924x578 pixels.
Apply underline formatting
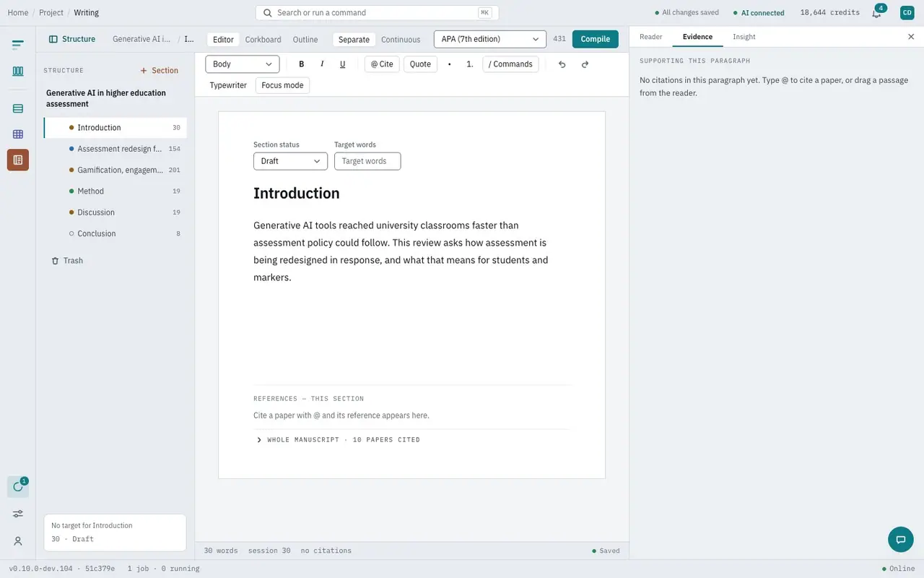click(342, 64)
